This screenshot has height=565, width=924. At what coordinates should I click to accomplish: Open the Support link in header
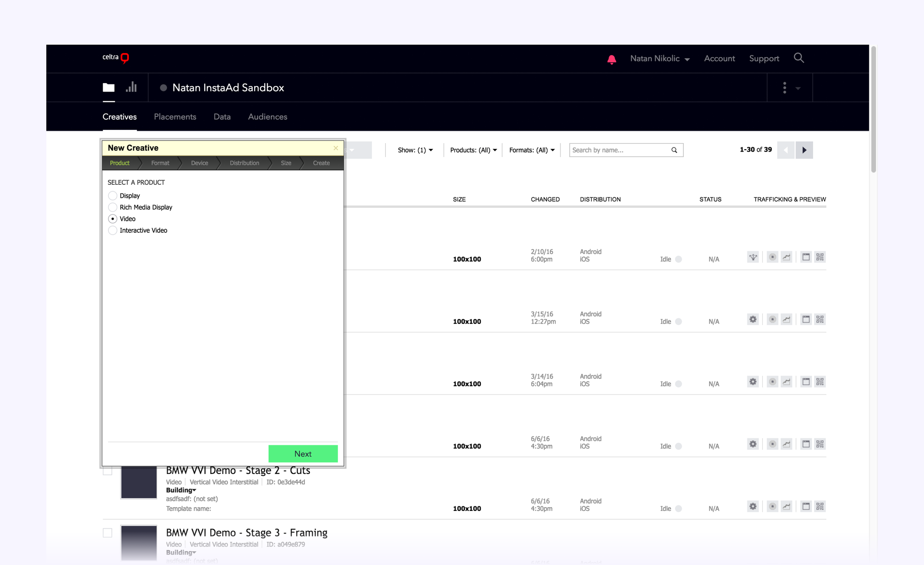click(764, 59)
